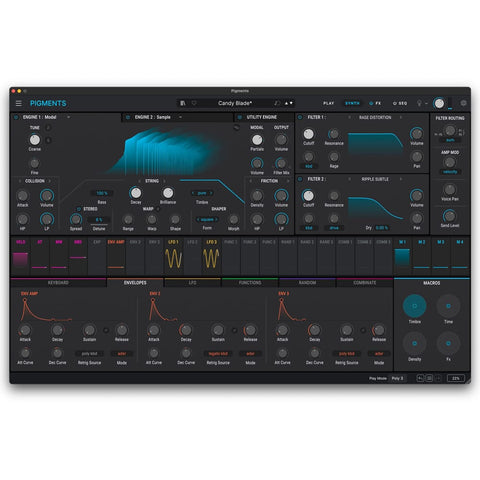Toggle the SEQ power button
The width and height of the screenshot is (480, 480).
pyautogui.click(x=394, y=103)
